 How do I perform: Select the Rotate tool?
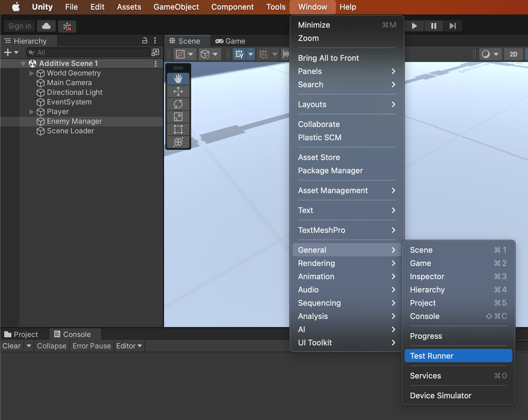(178, 104)
